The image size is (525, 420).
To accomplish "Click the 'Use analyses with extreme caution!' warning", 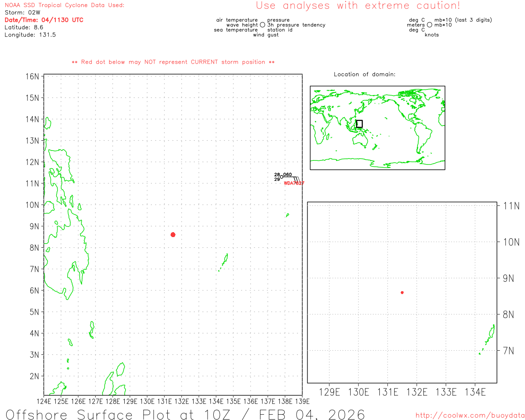I will coord(358,6).
